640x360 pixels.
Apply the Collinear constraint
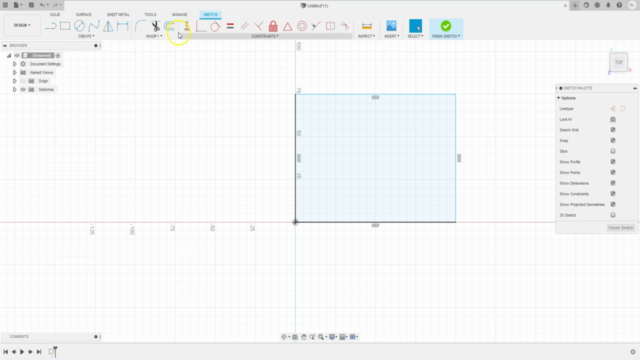tap(316, 26)
